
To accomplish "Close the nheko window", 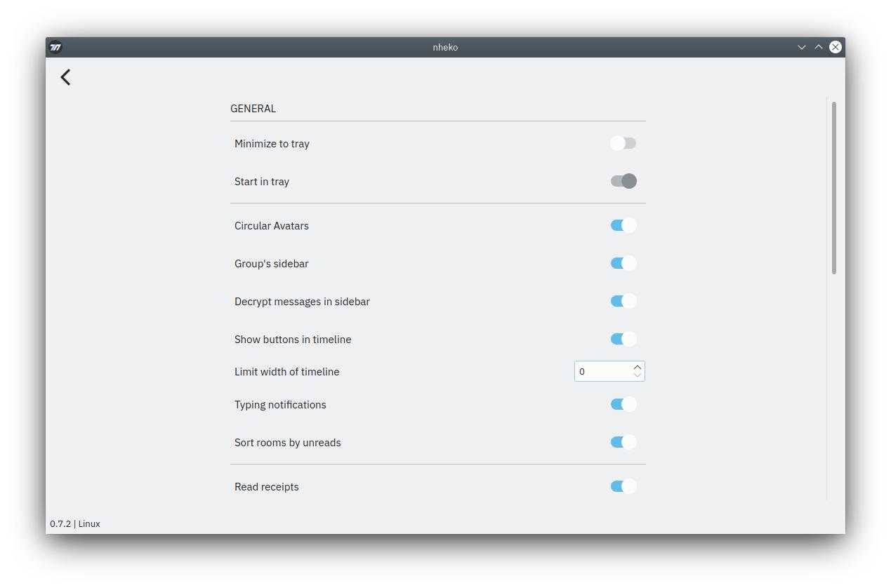I will click(x=835, y=47).
